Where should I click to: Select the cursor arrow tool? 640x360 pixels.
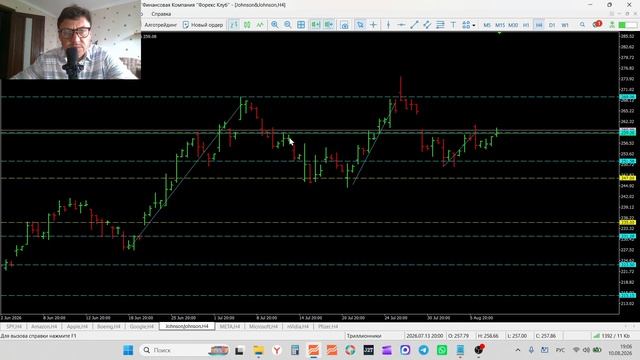pyautogui.click(x=360, y=25)
